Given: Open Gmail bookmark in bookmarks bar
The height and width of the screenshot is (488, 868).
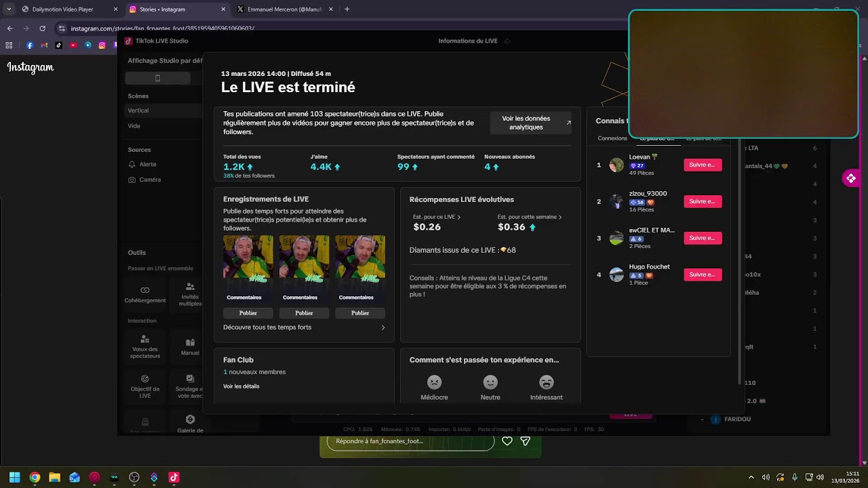Looking at the screenshot, I should (44, 45).
